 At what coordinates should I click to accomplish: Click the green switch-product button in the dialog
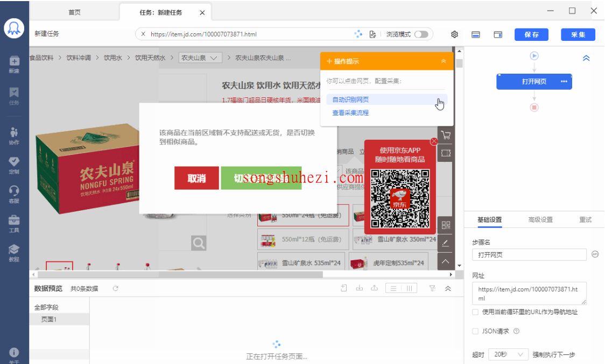(x=261, y=178)
